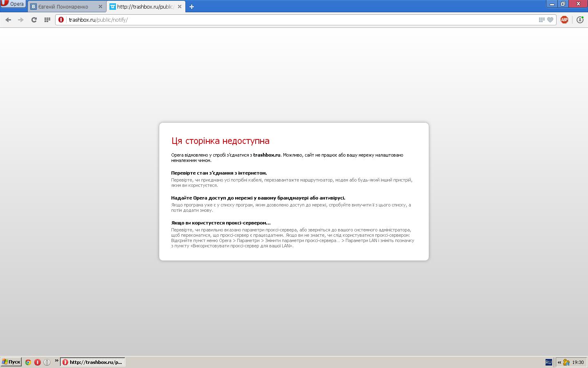Click the Opera site badge in address bar
The height and width of the screenshot is (368, 588).
61,20
